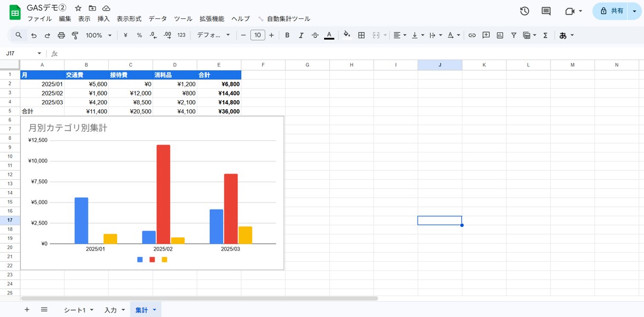Screen dimensions: 644x317
Task: Open the 編集 menu
Action: [65, 19]
